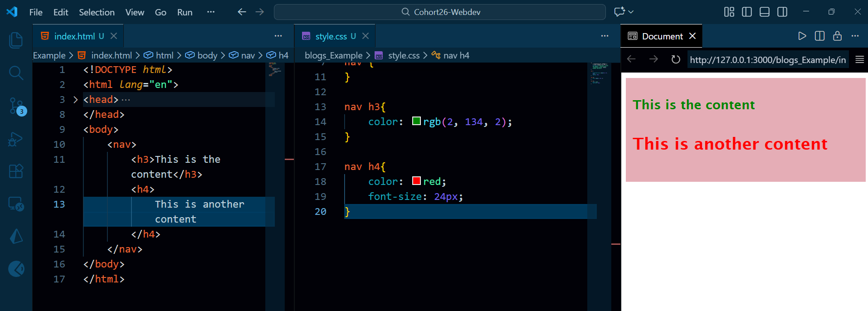This screenshot has height=311, width=868.
Task: Toggle Primary Side Bar visibility
Action: (x=747, y=12)
